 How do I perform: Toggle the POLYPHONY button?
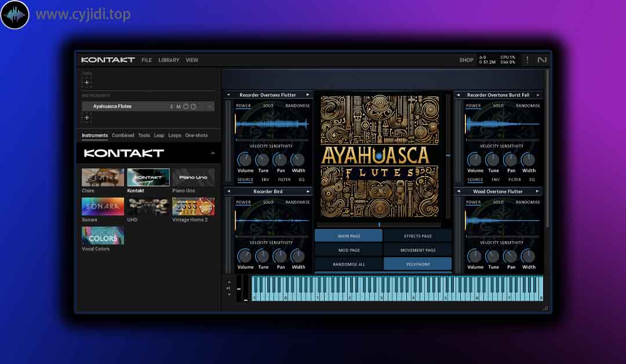pyautogui.click(x=417, y=264)
